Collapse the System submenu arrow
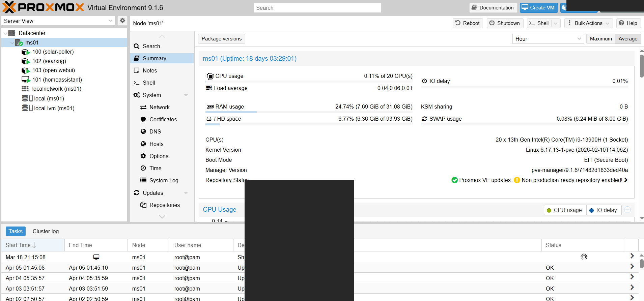 (186, 95)
